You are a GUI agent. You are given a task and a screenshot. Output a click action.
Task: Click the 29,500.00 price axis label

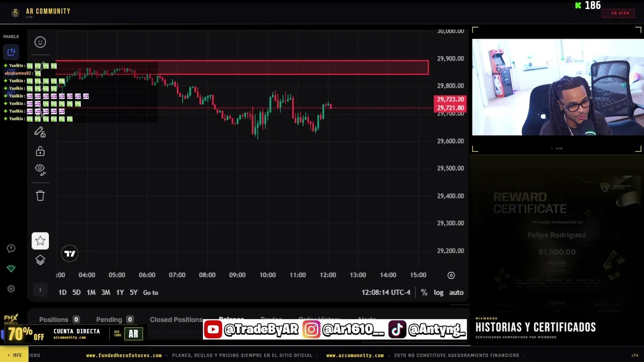tap(450, 168)
